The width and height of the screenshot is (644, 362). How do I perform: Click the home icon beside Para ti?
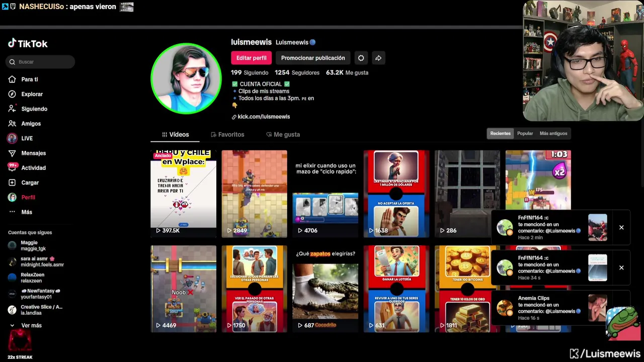pyautogui.click(x=12, y=79)
